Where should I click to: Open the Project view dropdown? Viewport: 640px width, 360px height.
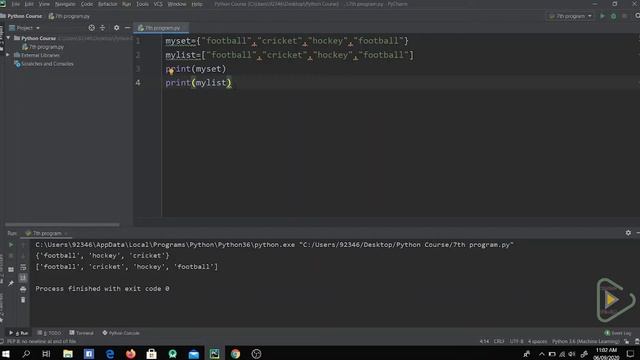(24, 28)
